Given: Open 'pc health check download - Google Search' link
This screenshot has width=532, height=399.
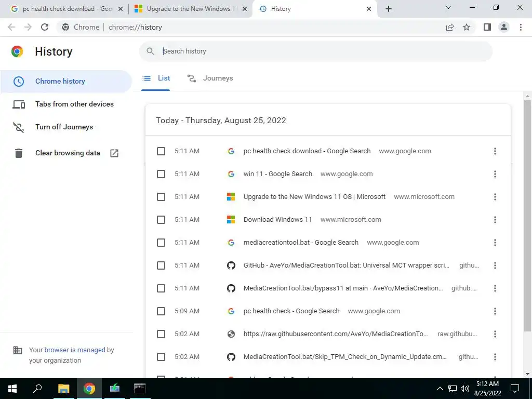Looking at the screenshot, I should [x=307, y=151].
